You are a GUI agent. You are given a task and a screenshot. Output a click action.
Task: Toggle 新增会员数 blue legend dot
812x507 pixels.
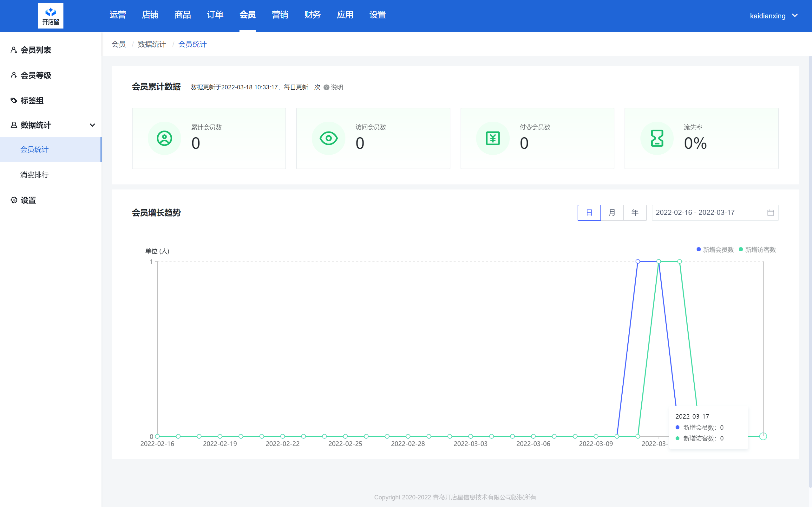698,249
